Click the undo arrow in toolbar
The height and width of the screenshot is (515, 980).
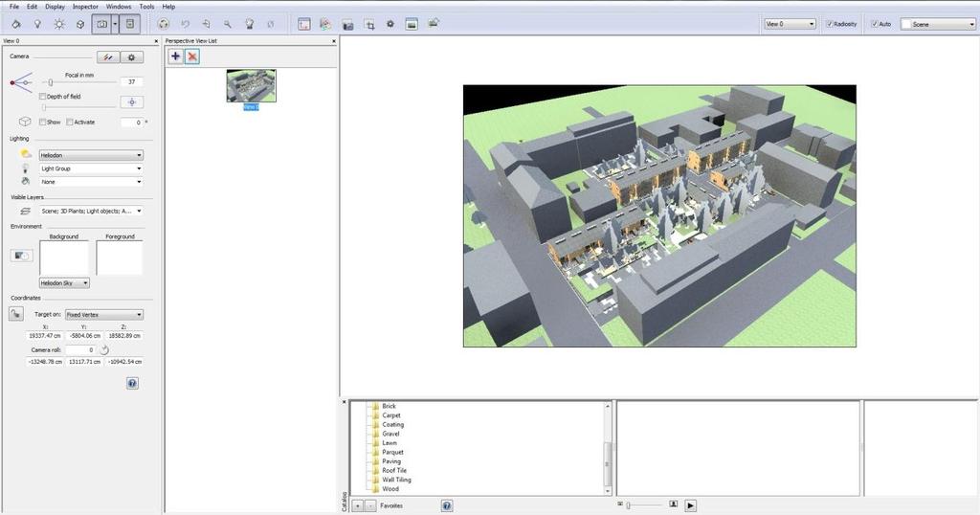pyautogui.click(x=185, y=24)
